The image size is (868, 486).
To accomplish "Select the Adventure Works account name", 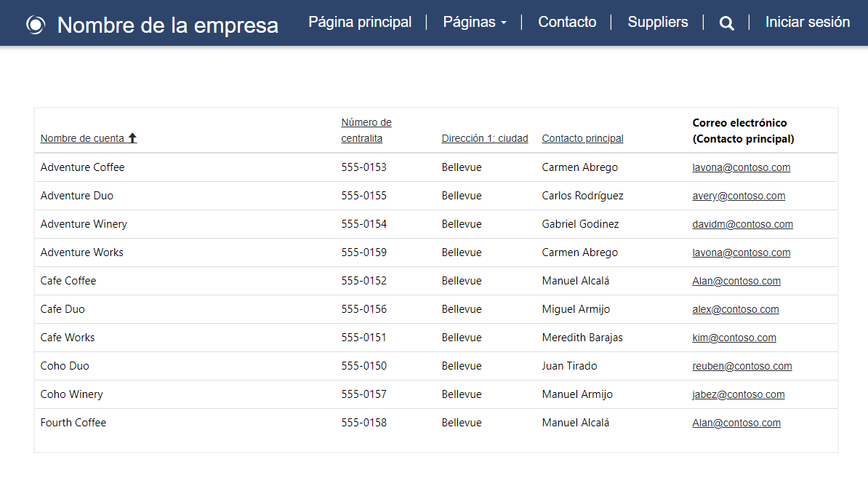I will (82, 252).
